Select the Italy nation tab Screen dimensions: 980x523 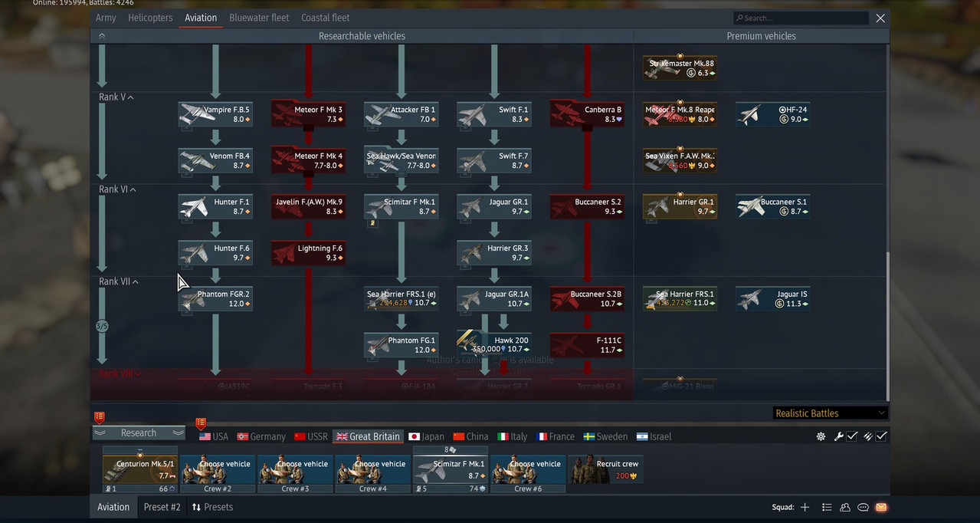[513, 436]
